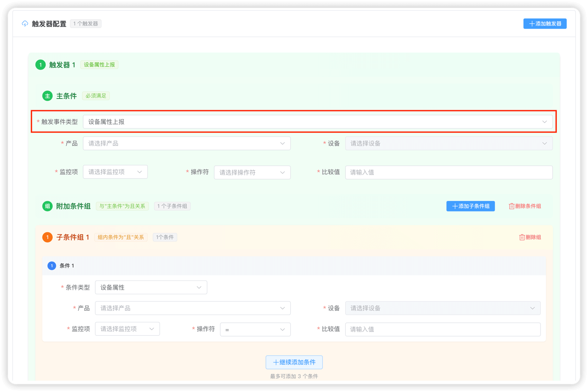
Task: Click the green 主 condition badge icon
Action: pyautogui.click(x=47, y=96)
